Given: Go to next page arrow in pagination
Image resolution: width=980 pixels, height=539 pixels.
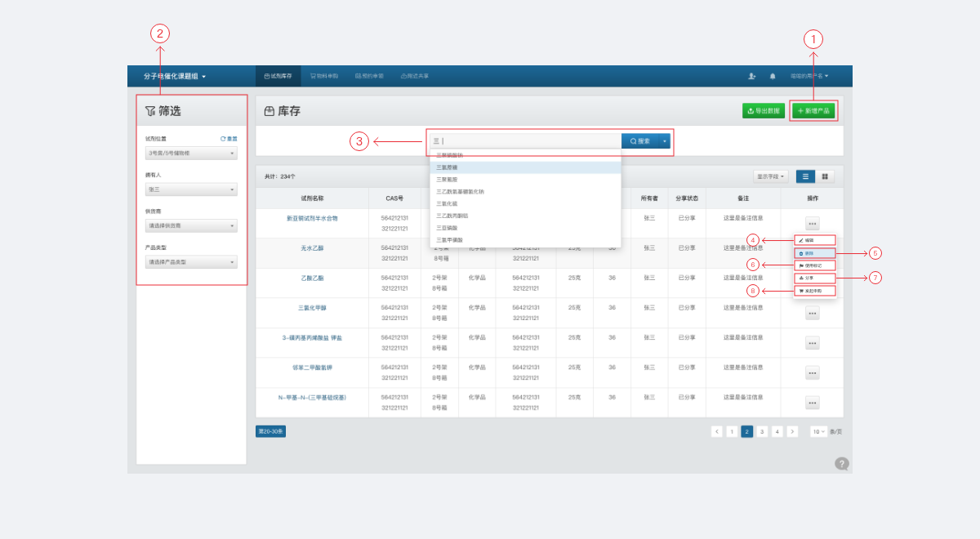Looking at the screenshot, I should click(x=792, y=431).
